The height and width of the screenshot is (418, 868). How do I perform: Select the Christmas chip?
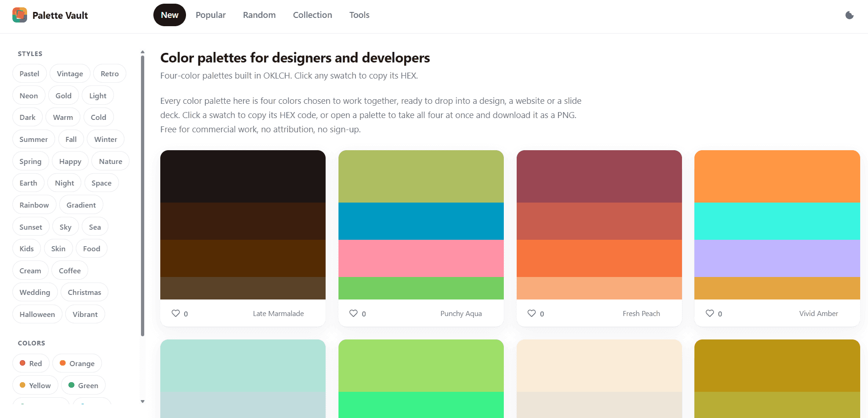[x=85, y=292]
